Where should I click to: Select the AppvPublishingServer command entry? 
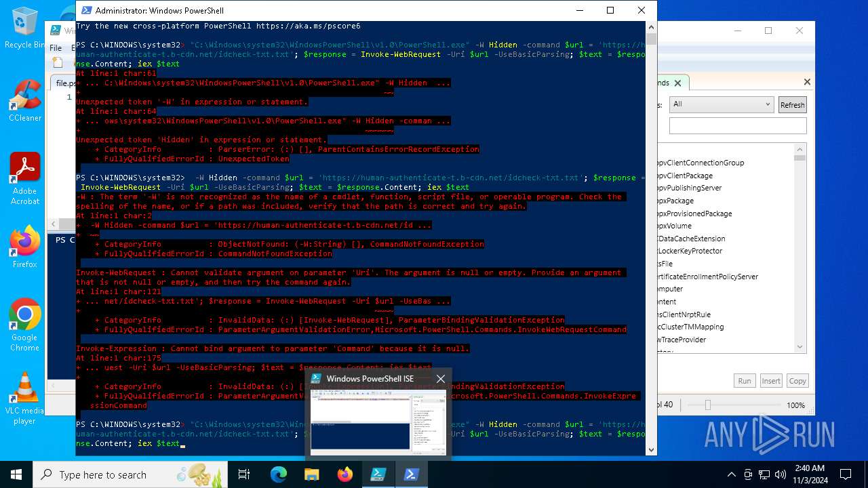point(690,188)
